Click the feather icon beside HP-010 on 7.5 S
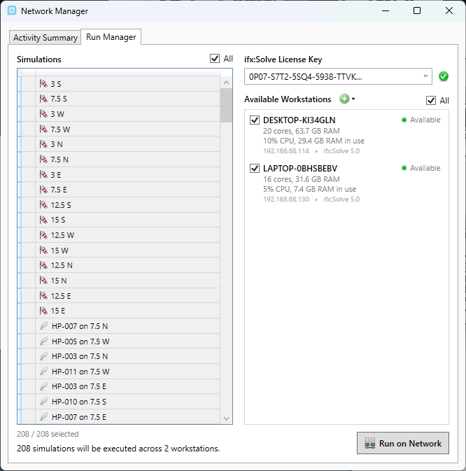 [44, 401]
